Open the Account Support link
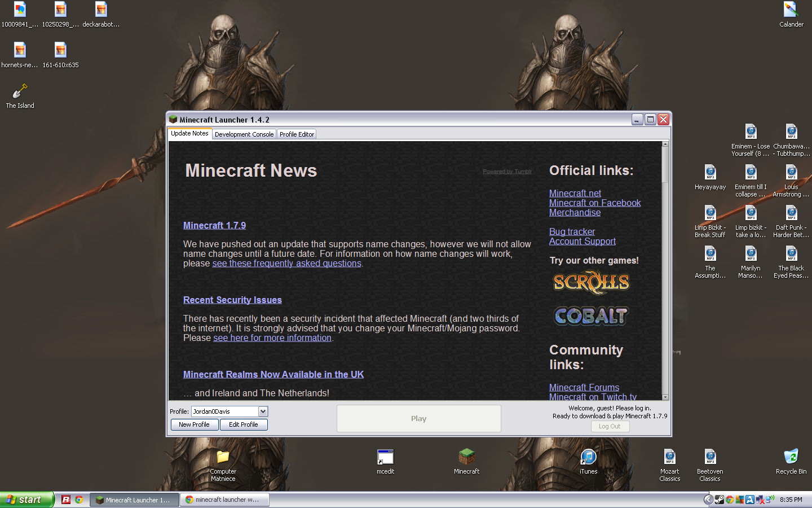Viewport: 812px width, 508px height. click(582, 241)
